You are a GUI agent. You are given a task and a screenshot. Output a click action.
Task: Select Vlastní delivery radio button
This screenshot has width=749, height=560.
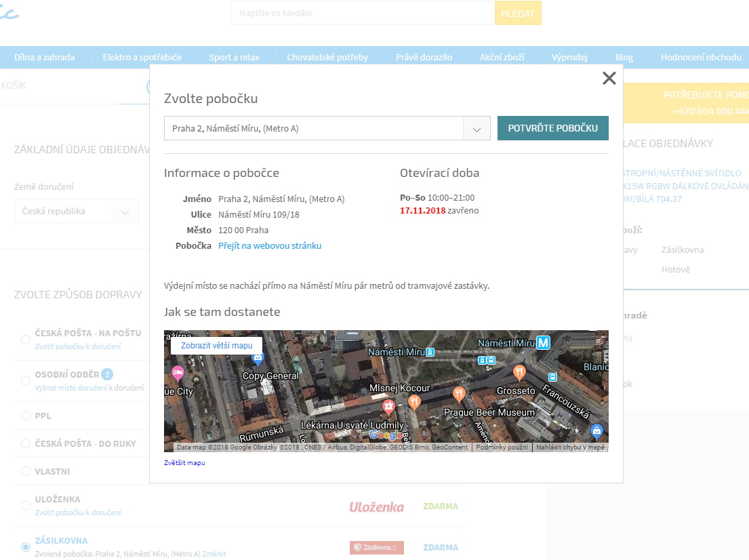pyautogui.click(x=26, y=471)
